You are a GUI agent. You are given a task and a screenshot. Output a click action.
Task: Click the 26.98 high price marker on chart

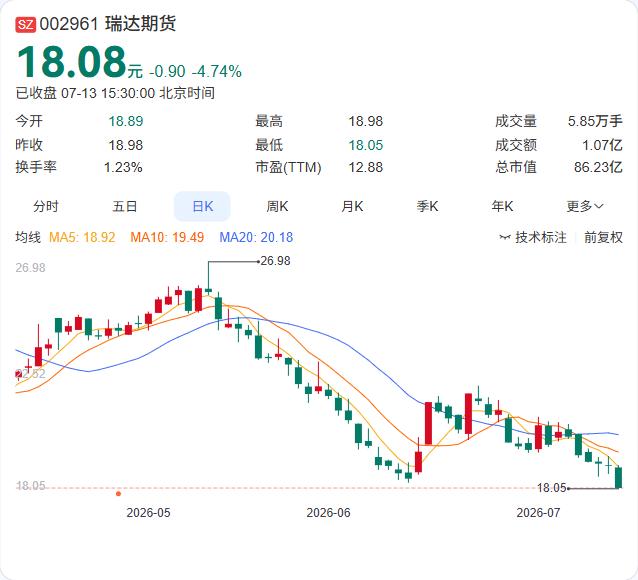pyautogui.click(x=275, y=261)
